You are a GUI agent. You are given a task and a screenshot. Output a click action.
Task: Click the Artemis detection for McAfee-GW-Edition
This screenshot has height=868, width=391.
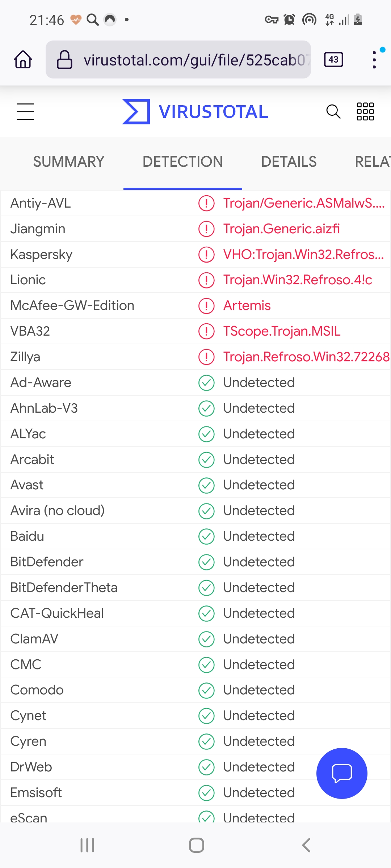(247, 306)
